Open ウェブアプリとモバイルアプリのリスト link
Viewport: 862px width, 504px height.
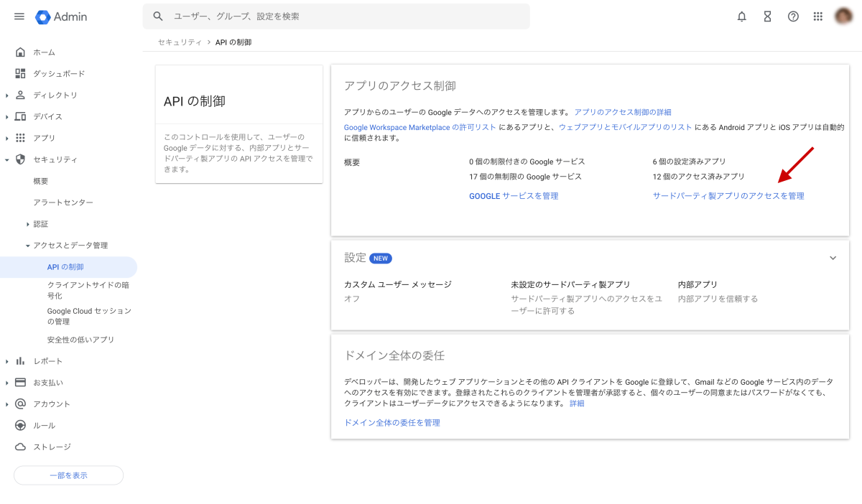625,127
